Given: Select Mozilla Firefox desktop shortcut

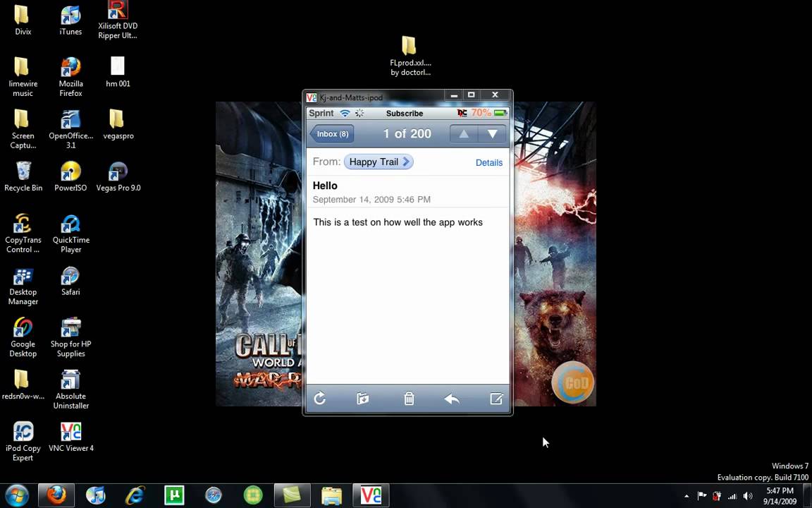Looking at the screenshot, I should 70,77.
